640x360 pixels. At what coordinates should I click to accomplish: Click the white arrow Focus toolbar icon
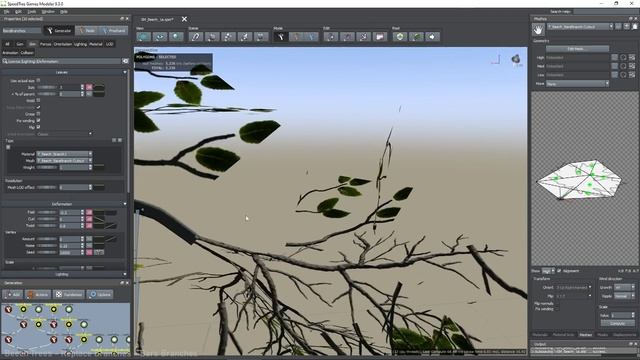432,37
